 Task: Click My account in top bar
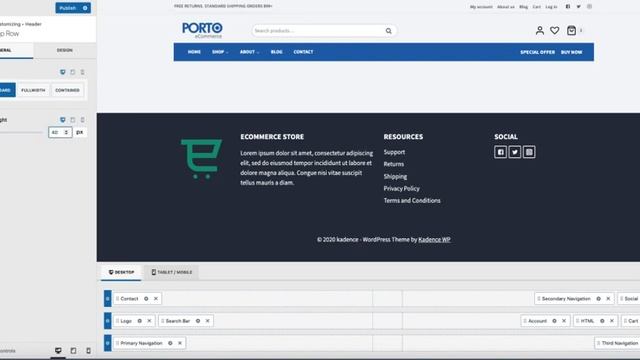481,7
